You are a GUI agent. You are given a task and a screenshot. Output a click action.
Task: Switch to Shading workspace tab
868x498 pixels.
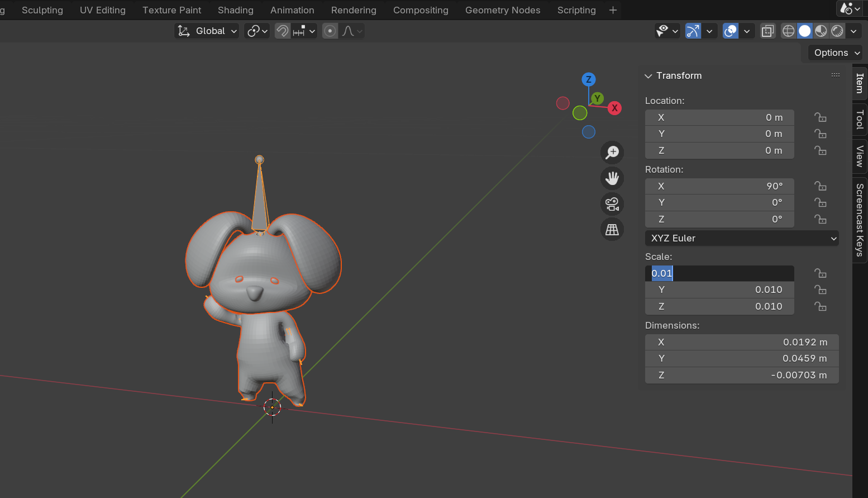click(236, 10)
